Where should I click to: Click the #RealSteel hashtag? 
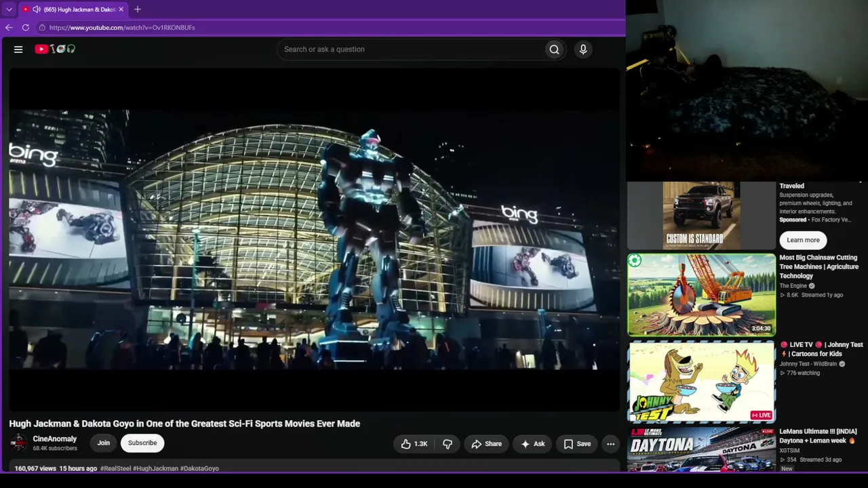tap(115, 468)
